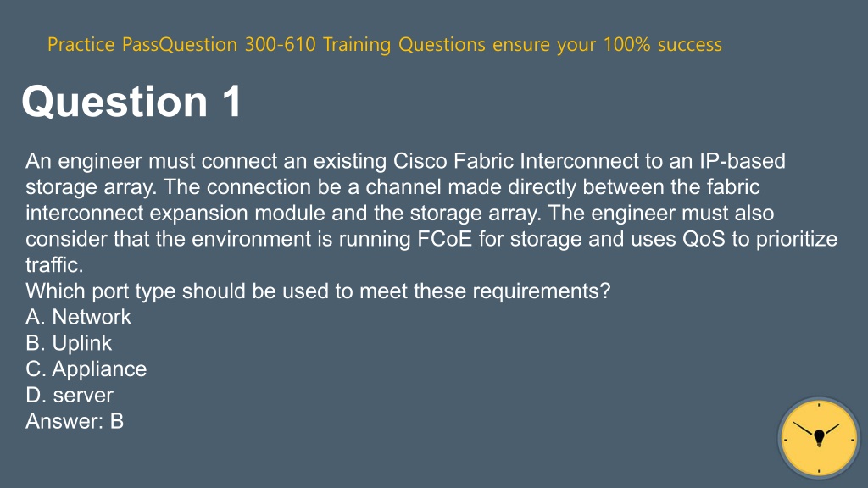The width and height of the screenshot is (868, 488).
Task: Click the Answer: B text line
Action: point(75,421)
